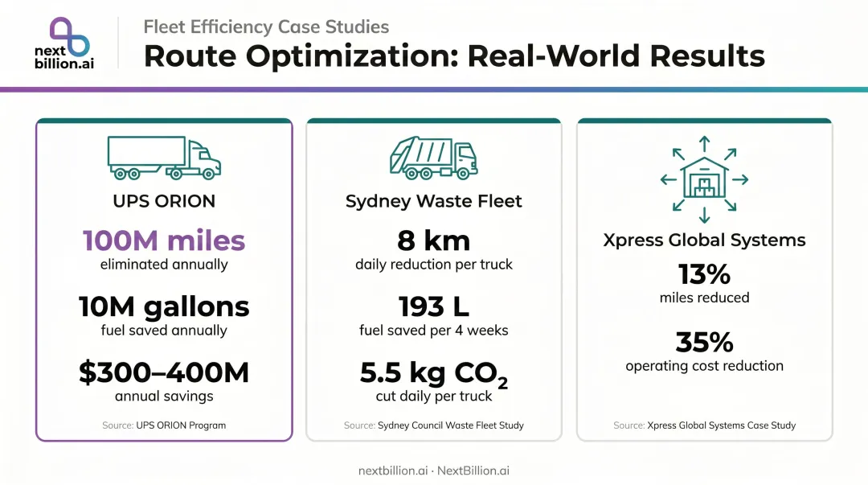Screen dimensions: 868x485
Task: Click 'fuel saved annually' caption
Action: coord(164,331)
